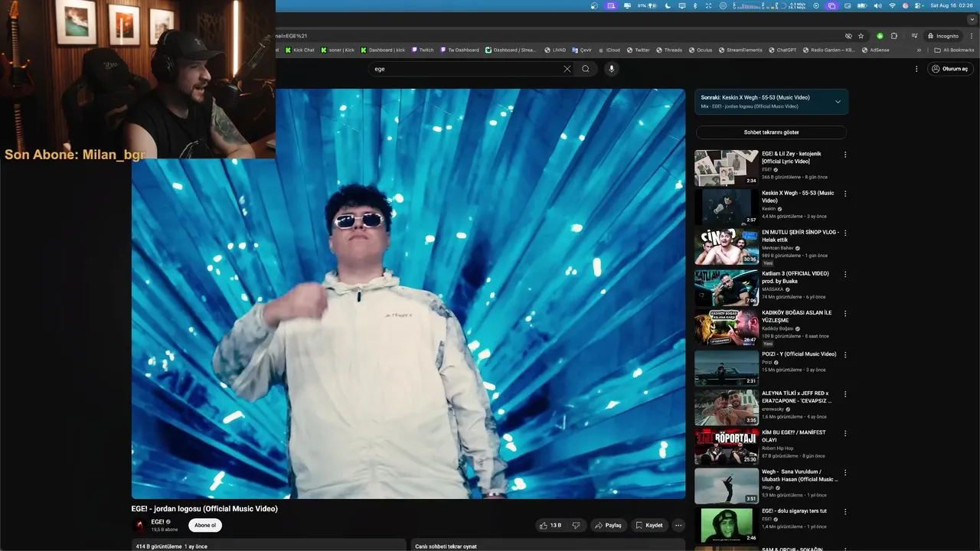The width and height of the screenshot is (980, 551).
Task: Clear the YouTube search box text
Action: pos(567,69)
